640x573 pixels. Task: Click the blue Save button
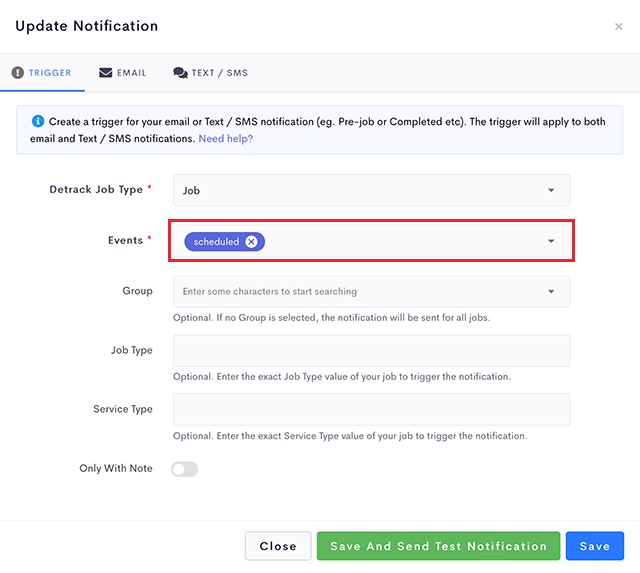[x=595, y=546]
